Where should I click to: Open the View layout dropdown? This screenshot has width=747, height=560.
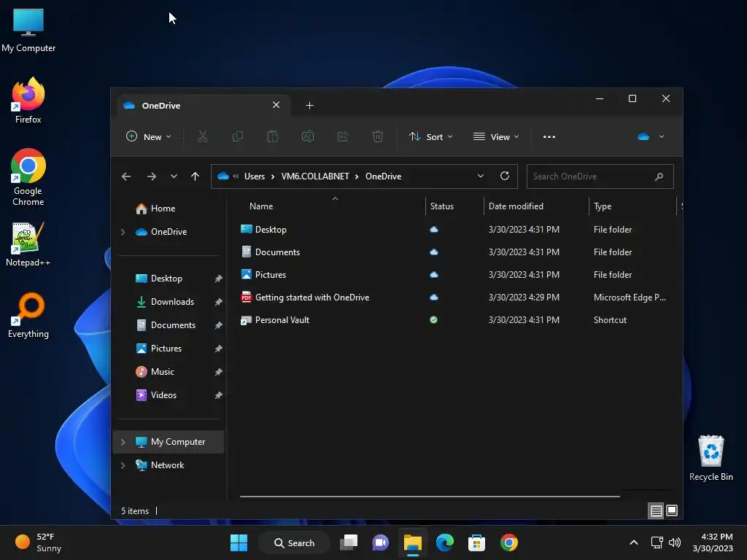496,136
